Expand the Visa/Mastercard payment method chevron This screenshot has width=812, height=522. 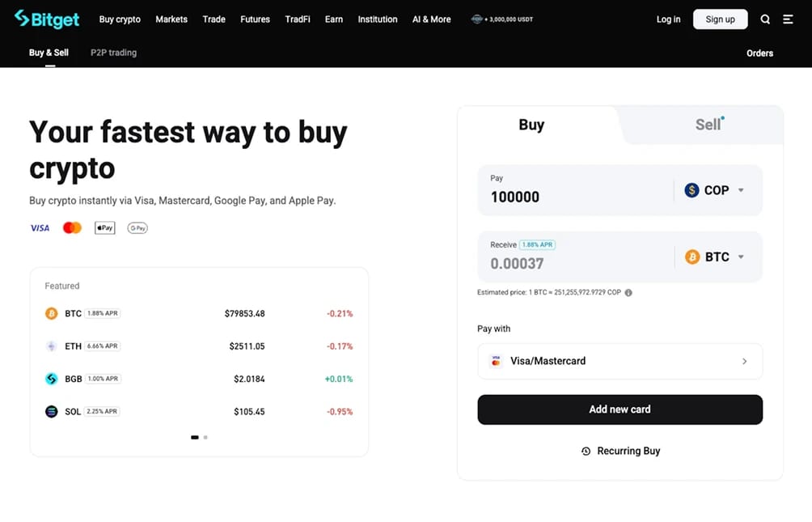(744, 361)
